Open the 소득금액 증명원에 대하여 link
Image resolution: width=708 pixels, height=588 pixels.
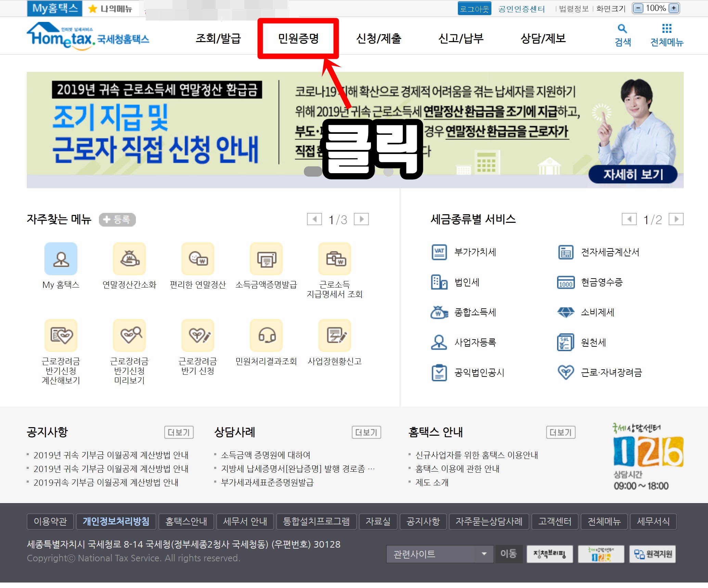coord(266,455)
